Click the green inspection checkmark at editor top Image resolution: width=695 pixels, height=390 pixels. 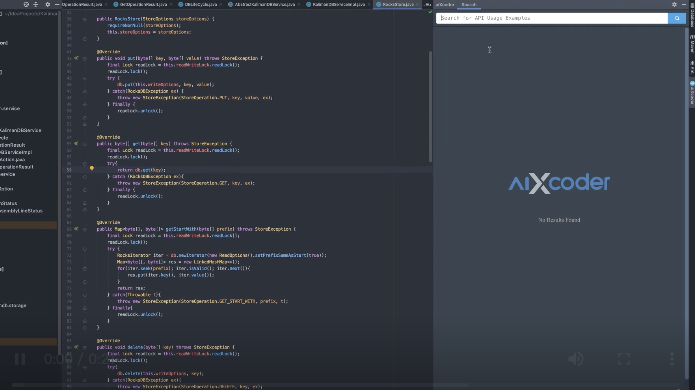click(430, 12)
